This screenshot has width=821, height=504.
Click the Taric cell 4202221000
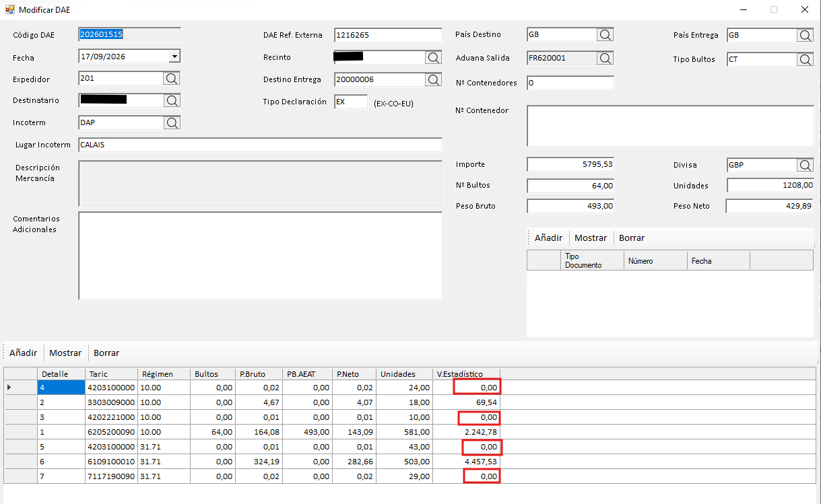point(111,417)
